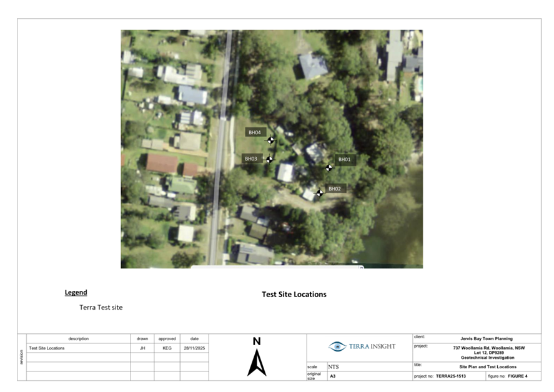Viewport: 554px width, 392px height.
Task: Click the BH03 text label
Action: 251,159
